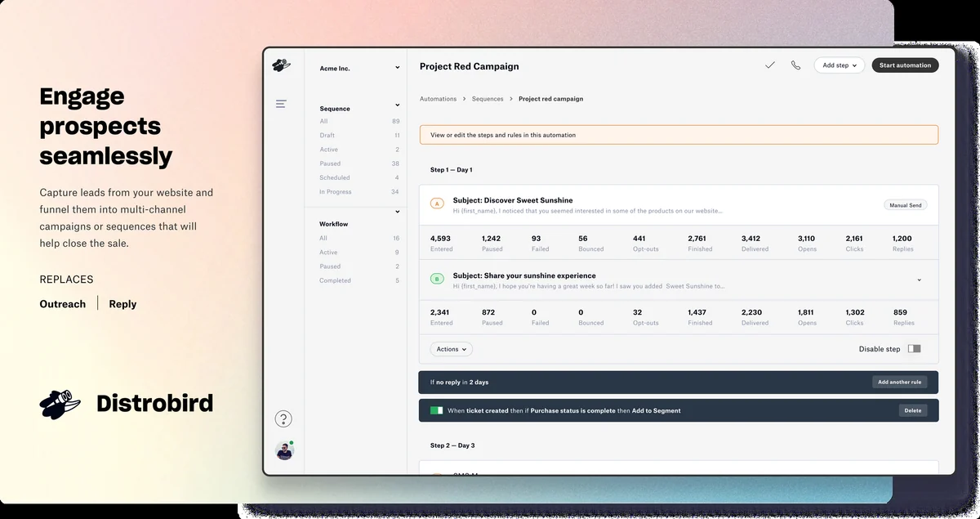Open the help question mark icon

coord(283,419)
